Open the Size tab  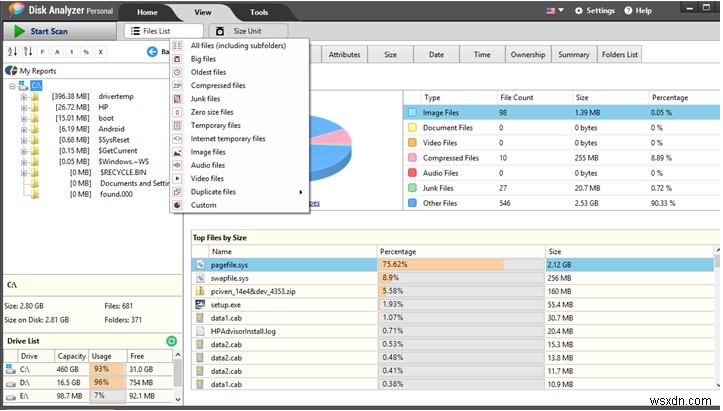[391, 54]
